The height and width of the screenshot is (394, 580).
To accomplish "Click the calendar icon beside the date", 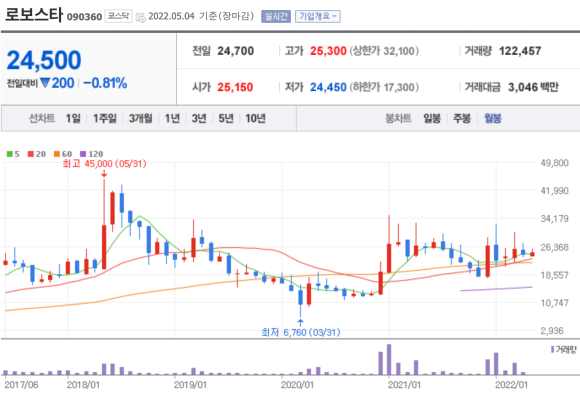I will click(141, 17).
